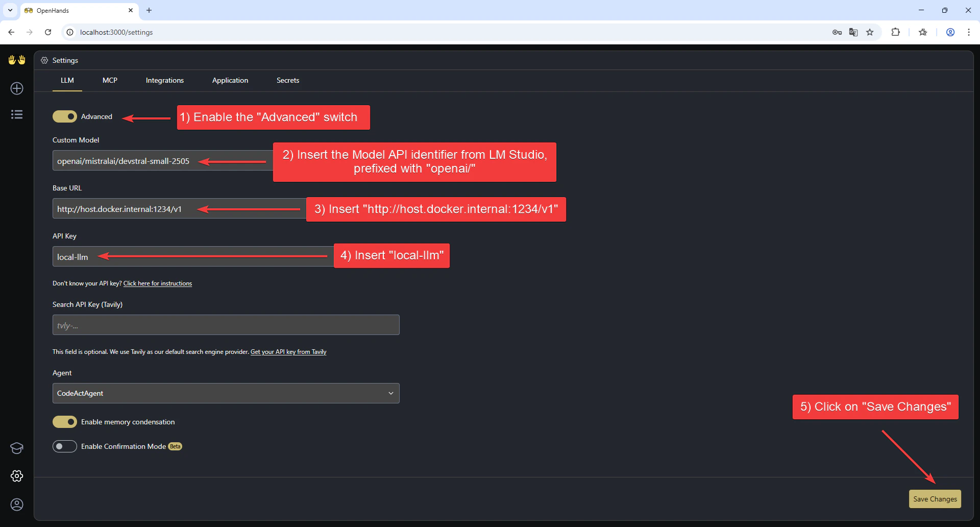Click the Beta badge
The width and height of the screenshot is (980, 527).
coord(175,446)
